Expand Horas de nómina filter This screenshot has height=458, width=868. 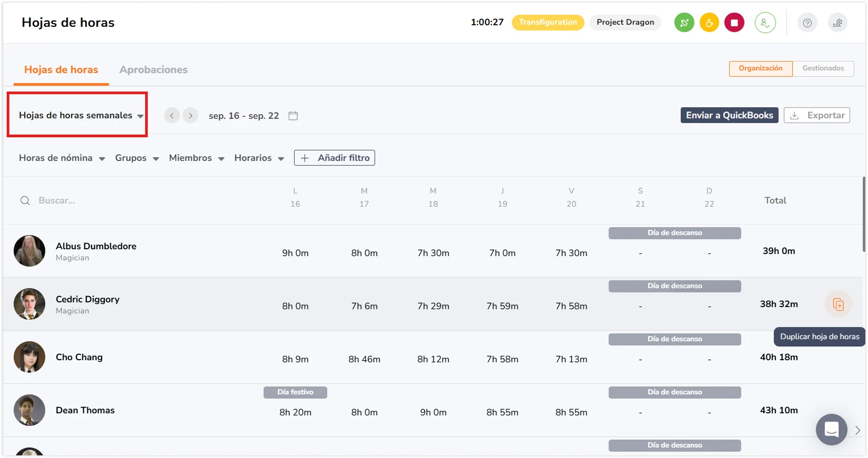point(62,158)
